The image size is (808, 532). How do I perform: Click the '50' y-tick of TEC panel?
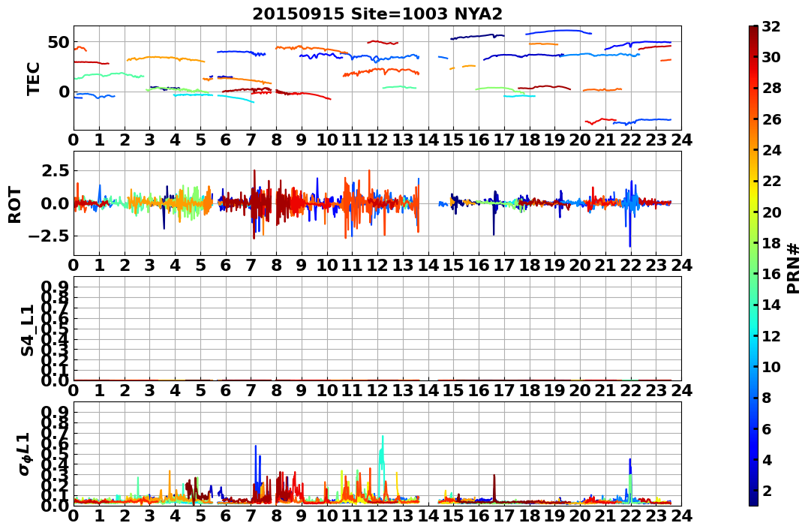pyautogui.click(x=59, y=42)
